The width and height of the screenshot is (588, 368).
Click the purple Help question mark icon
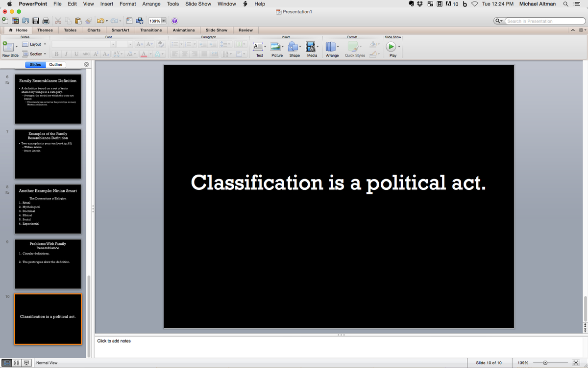[174, 21]
